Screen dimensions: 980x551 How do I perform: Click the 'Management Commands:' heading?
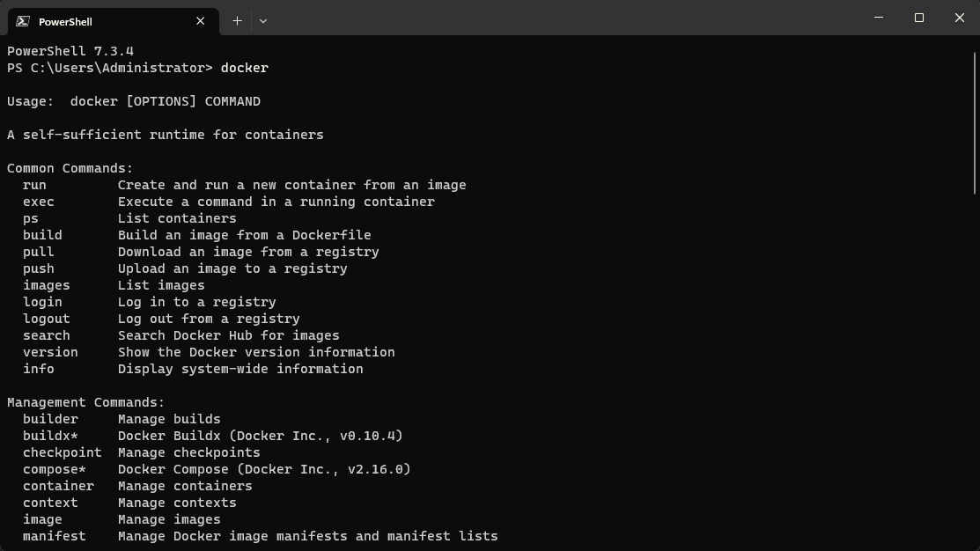85,402
